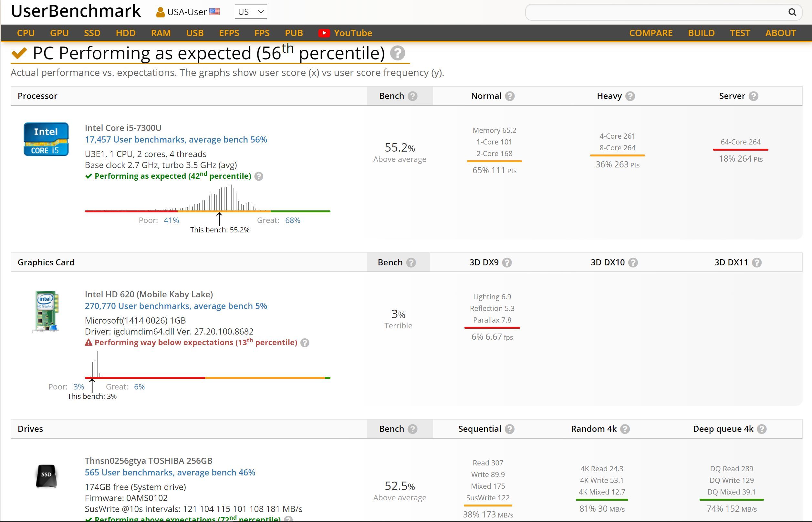Viewport: 812px width, 522px height.
Task: Open the USB menu
Action: 195,33
